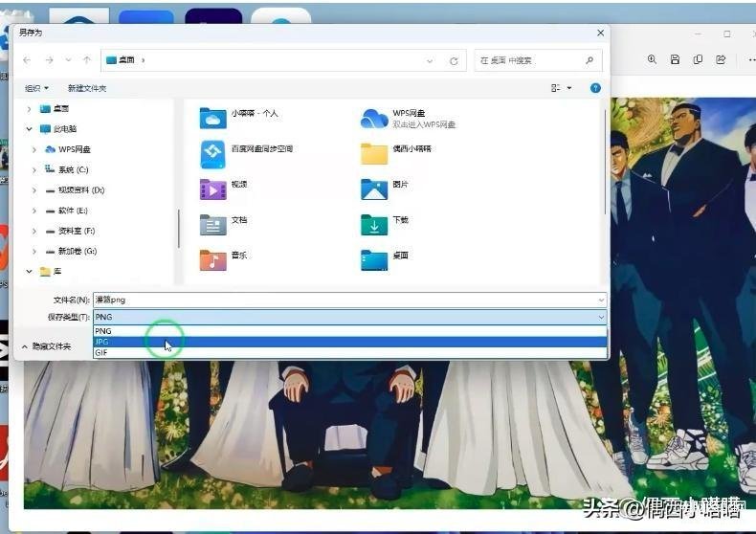Click the 在 桌面 中搜索 search box
Viewport: 756px width, 534px height.
pos(538,60)
